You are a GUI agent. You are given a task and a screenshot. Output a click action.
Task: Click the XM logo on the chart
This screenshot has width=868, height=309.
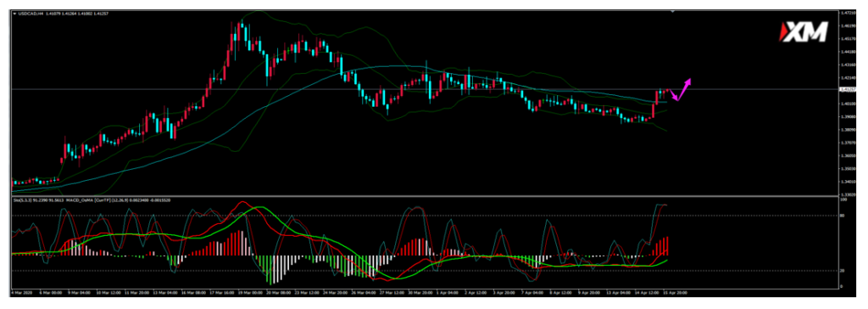point(804,31)
